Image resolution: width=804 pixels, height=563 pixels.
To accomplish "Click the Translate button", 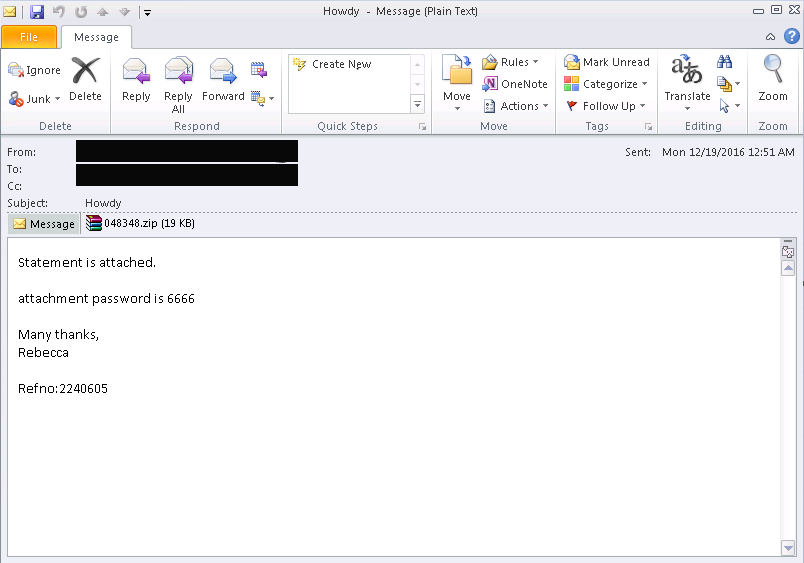I will point(687,83).
